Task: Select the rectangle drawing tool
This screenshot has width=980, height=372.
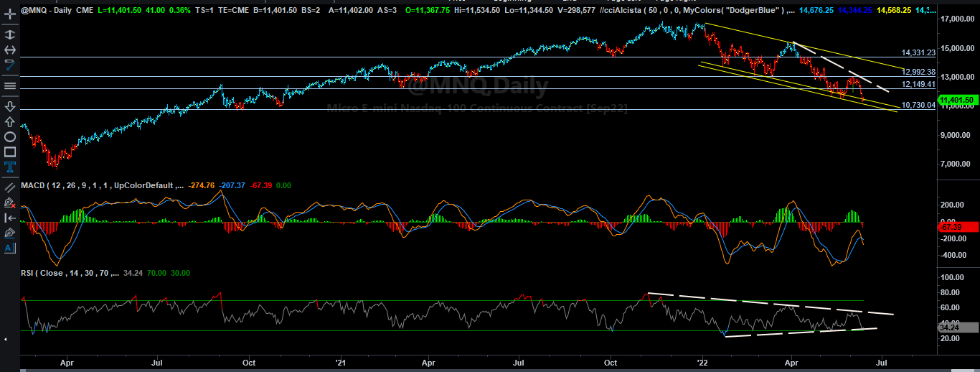Action: click(x=10, y=152)
